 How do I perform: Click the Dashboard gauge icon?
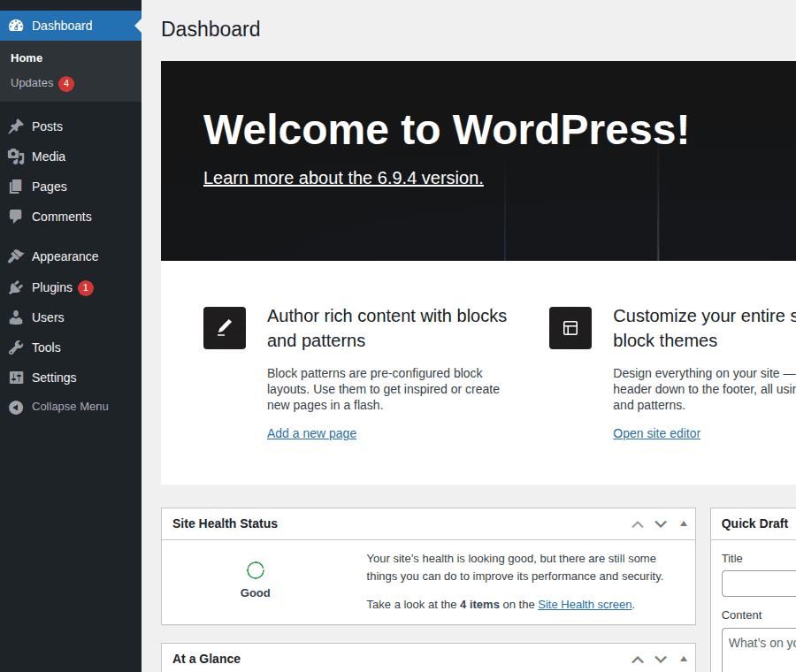[16, 26]
